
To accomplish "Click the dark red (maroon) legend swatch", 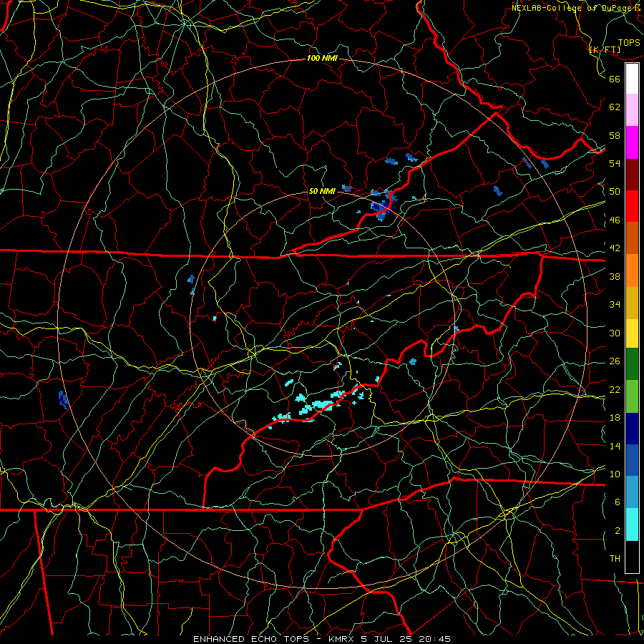I will pos(632,174).
